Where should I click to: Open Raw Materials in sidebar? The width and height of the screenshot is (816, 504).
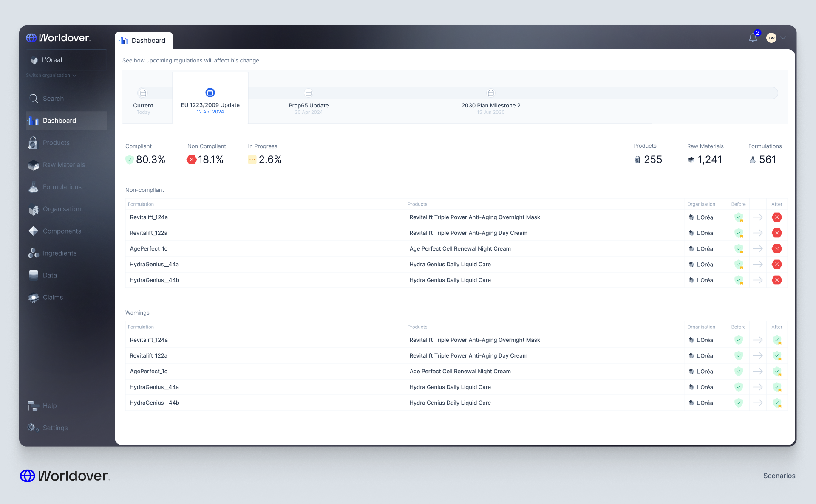click(64, 165)
